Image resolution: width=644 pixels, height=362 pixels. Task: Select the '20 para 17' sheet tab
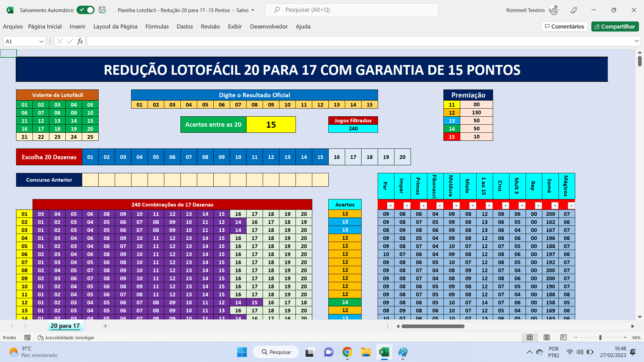[65, 326]
